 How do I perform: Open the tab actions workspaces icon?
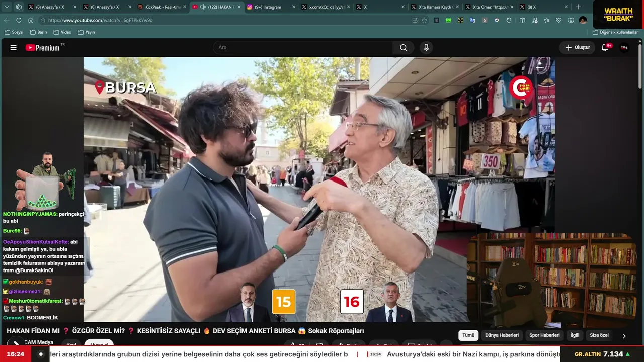19,7
